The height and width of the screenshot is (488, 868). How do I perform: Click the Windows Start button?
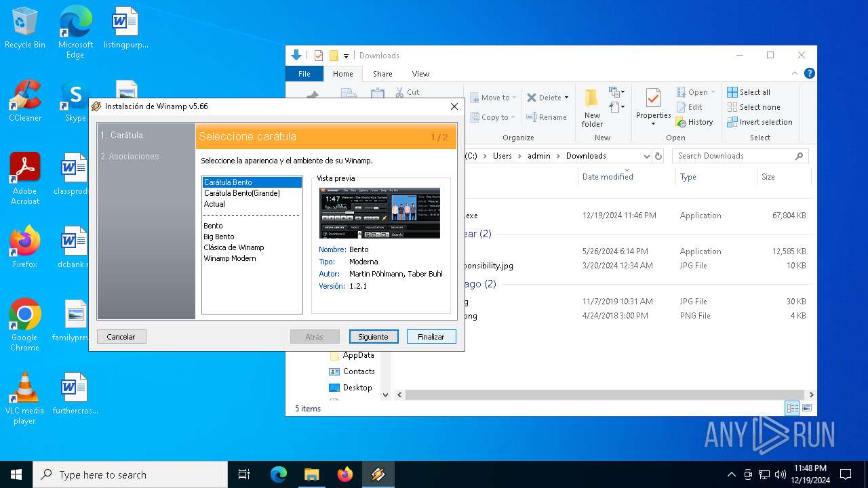(16, 474)
